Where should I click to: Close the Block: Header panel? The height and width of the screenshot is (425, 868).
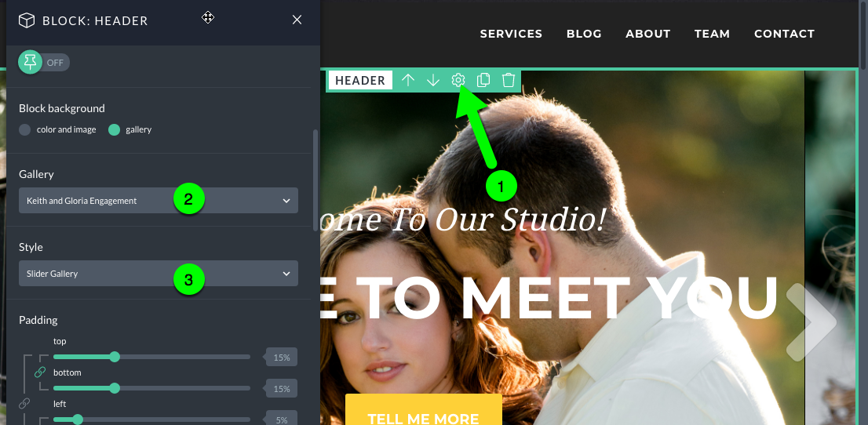point(297,20)
